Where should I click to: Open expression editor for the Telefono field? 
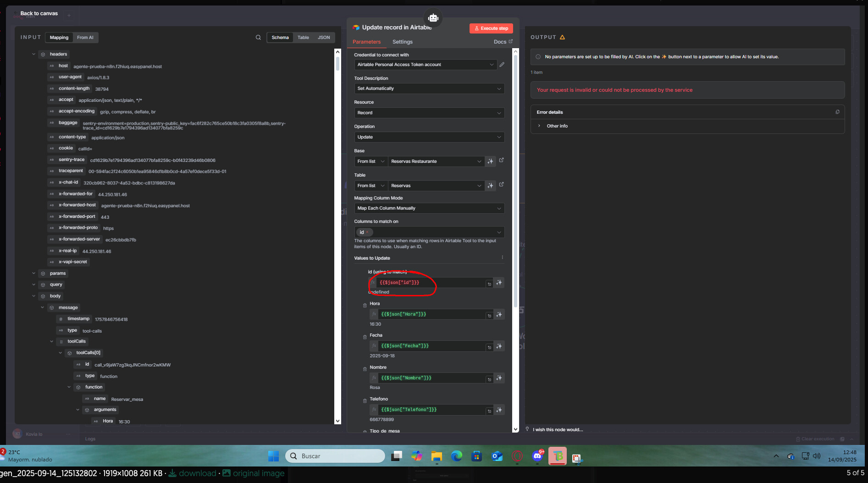[489, 411]
